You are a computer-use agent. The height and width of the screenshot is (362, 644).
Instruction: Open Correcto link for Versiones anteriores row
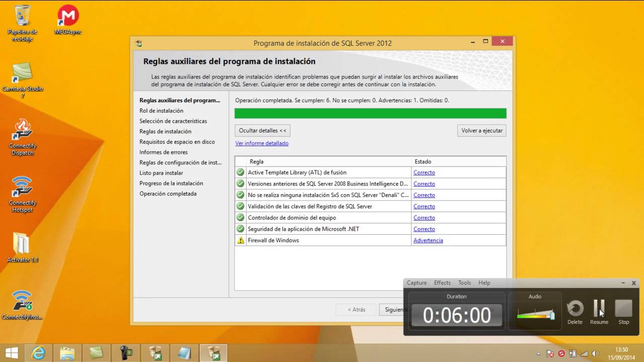click(424, 184)
